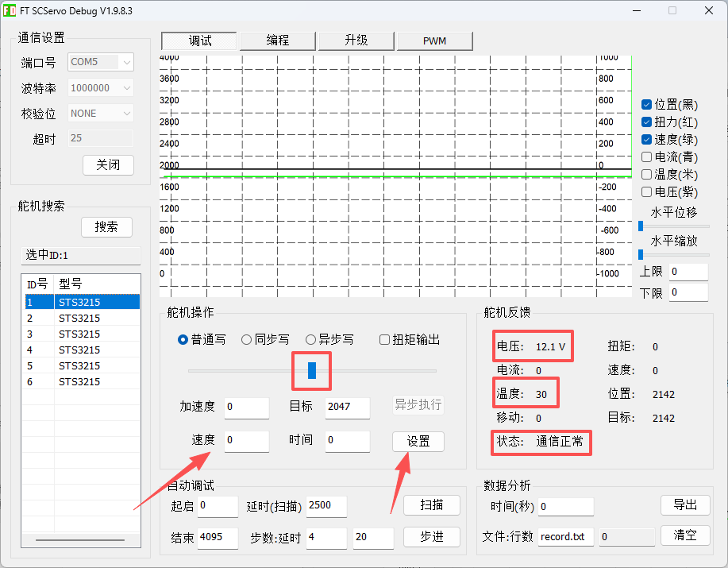Open the 端口号 COM5 dropdown
Image resolution: width=728 pixels, height=568 pixels.
(101, 62)
